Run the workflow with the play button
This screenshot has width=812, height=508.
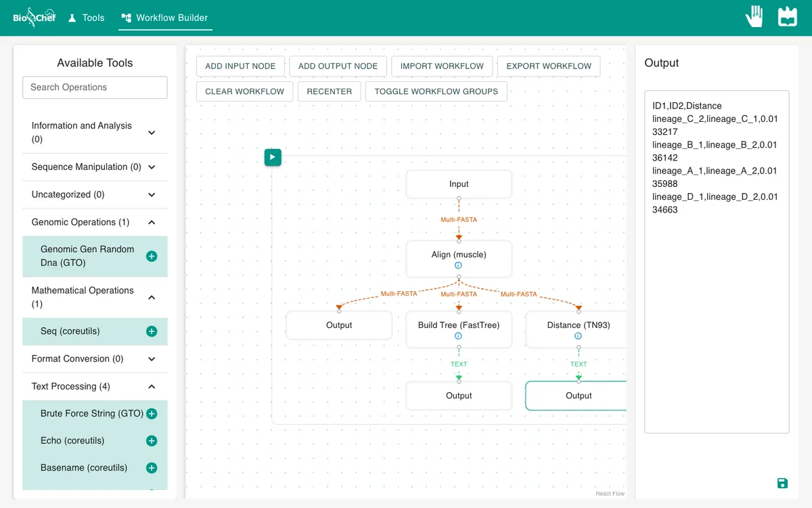tap(273, 158)
